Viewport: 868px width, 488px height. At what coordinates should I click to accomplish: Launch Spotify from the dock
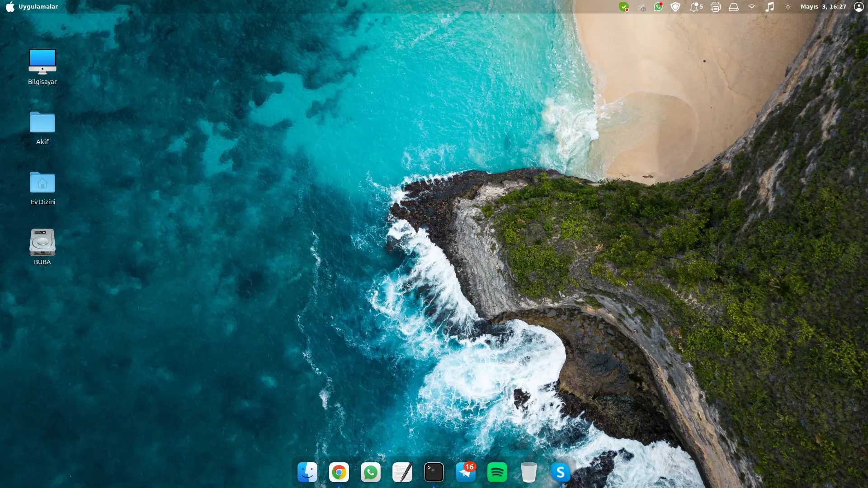click(x=497, y=472)
